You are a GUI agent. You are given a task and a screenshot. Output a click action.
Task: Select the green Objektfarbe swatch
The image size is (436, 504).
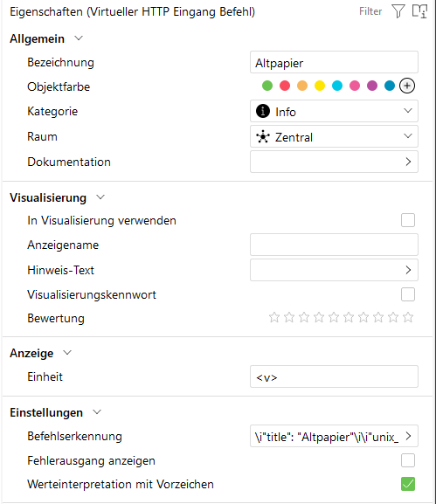click(x=267, y=86)
